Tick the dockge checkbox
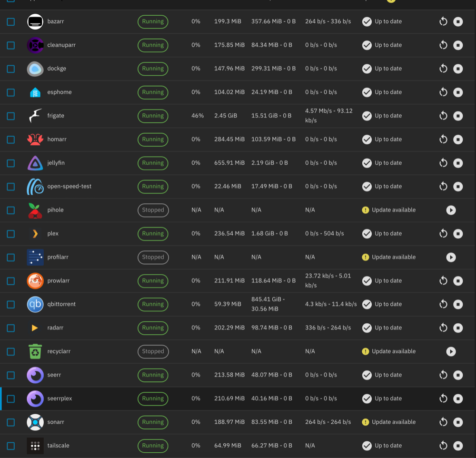 (11, 69)
